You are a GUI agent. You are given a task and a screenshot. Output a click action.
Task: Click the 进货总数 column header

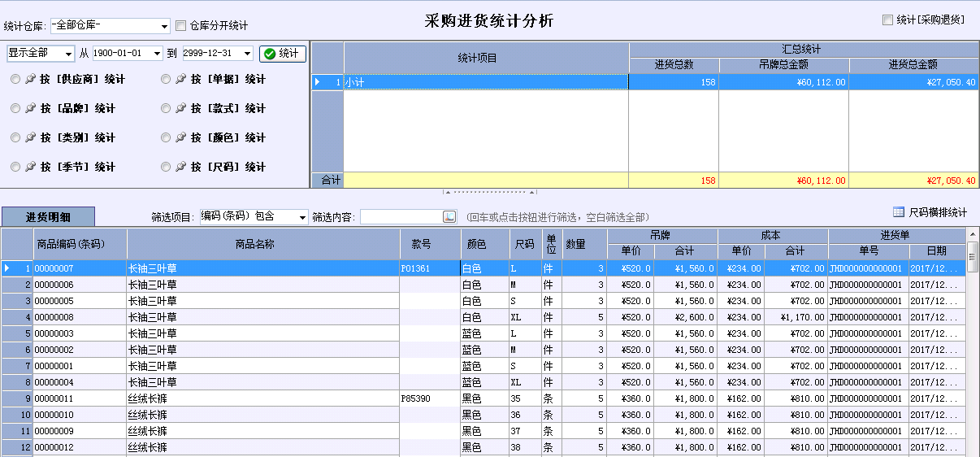[x=674, y=65]
